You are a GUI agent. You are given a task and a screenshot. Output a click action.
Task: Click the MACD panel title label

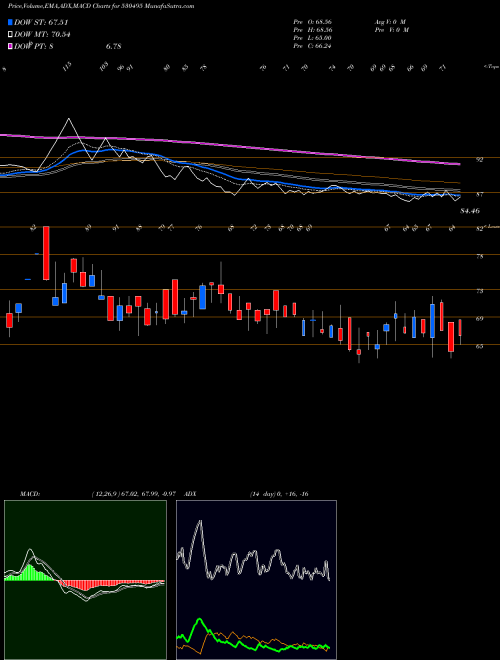click(x=29, y=494)
